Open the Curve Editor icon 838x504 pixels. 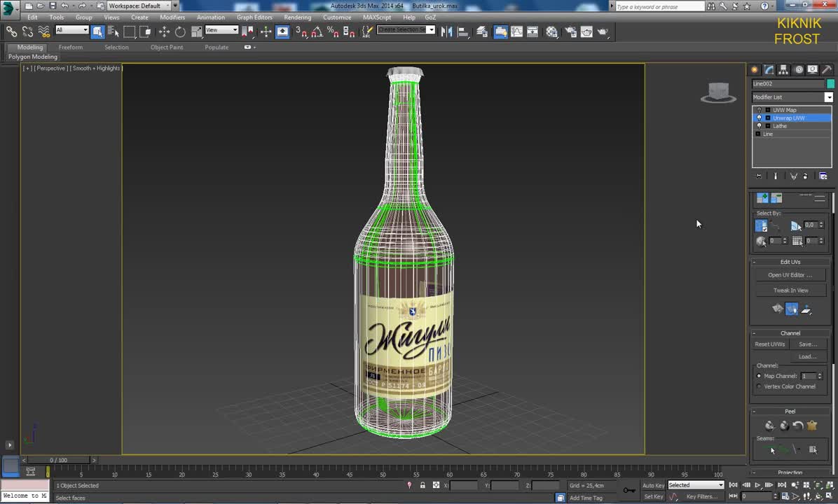(x=517, y=32)
